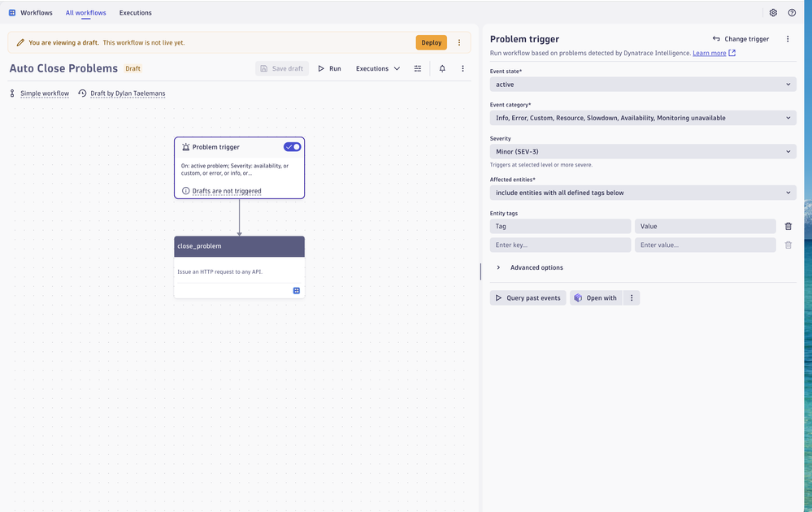Toggle the Problem trigger enable switch

[x=292, y=147]
